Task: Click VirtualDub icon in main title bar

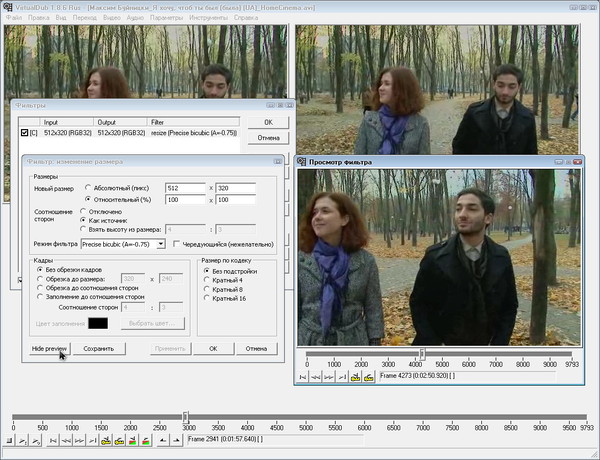Action: point(7,7)
